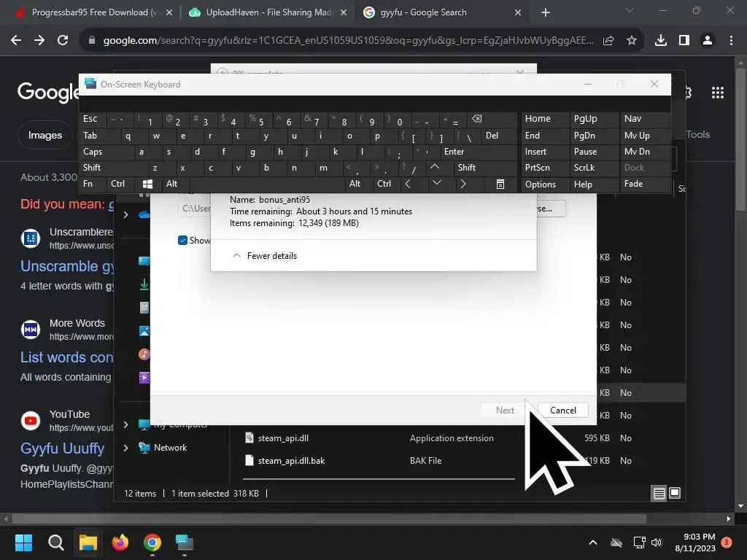Viewport: 747px width, 560px height.
Task: Open Google search Tools option
Action: coord(698,135)
